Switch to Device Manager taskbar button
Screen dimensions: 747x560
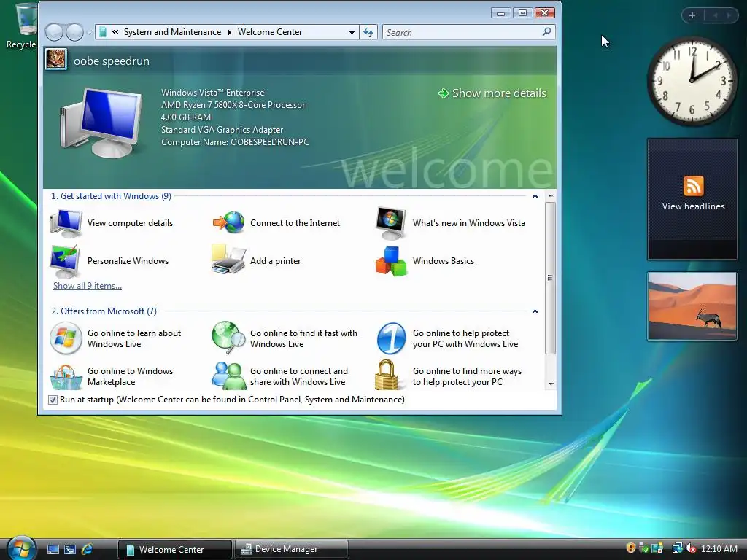coord(292,550)
